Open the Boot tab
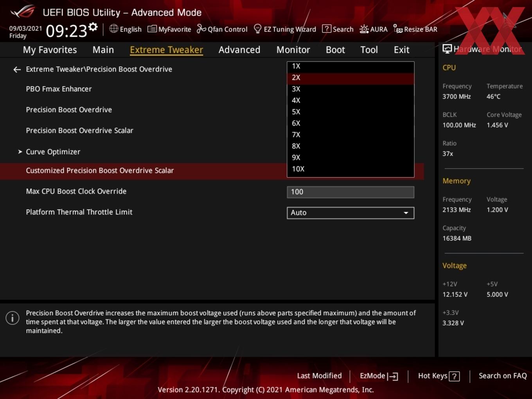This screenshot has height=399, width=532. pos(335,50)
